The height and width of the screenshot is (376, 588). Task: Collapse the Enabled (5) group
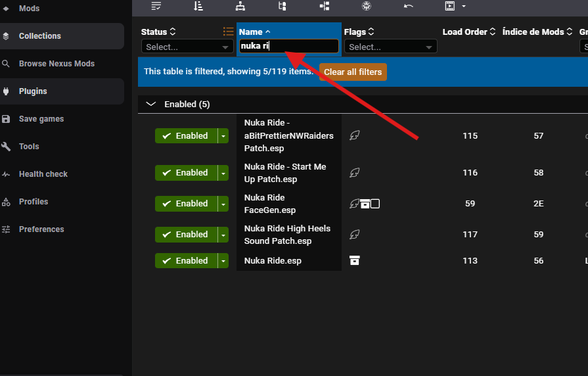pos(150,104)
